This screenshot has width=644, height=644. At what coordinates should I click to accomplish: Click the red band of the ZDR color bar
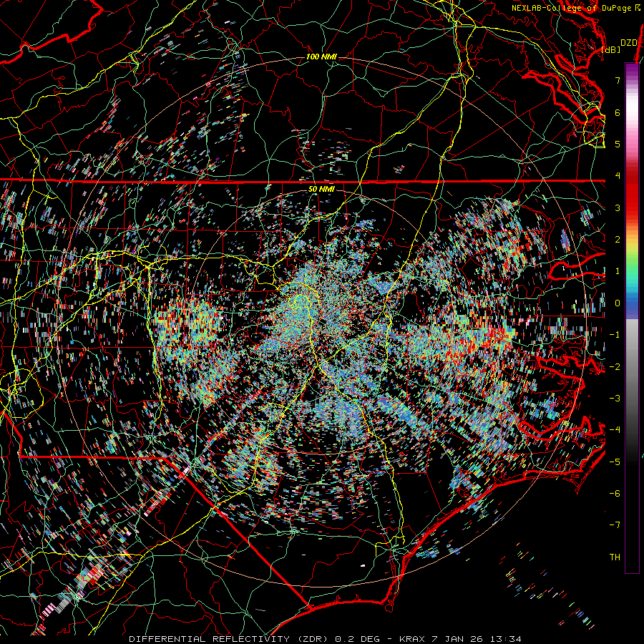coord(632,193)
